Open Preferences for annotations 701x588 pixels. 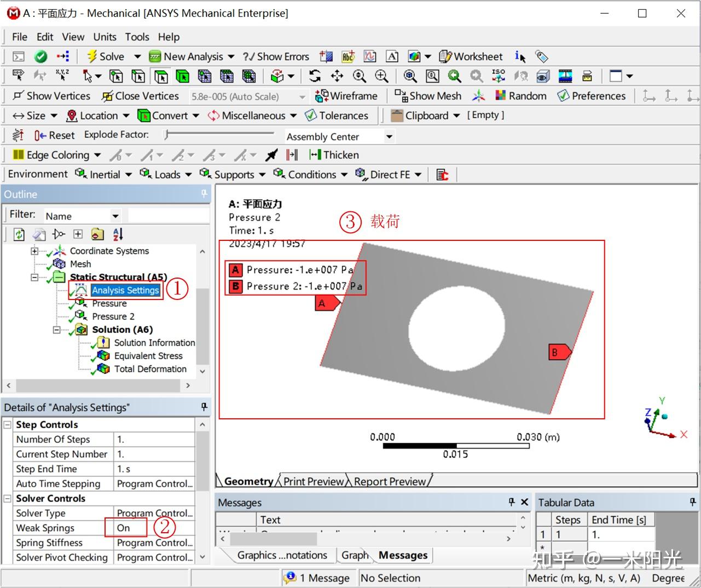(592, 96)
